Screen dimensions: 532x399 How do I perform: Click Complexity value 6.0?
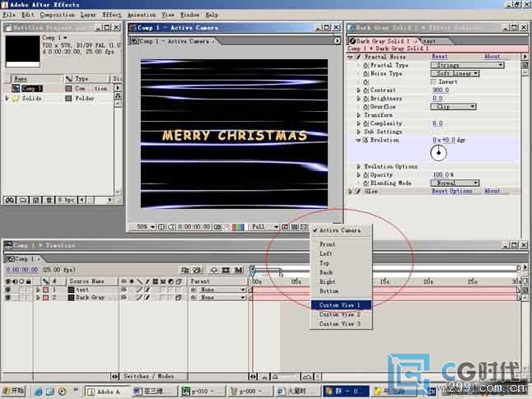click(x=437, y=123)
